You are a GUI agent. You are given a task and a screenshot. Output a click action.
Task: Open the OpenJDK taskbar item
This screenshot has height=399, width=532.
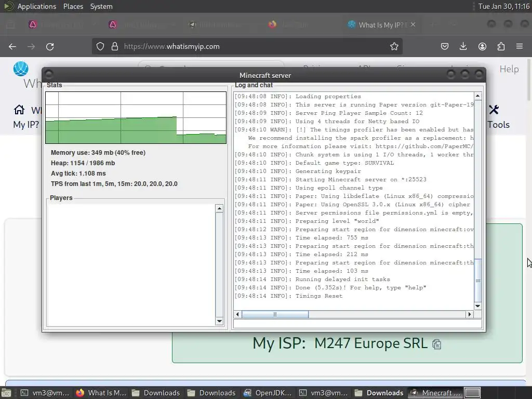tap(268, 393)
